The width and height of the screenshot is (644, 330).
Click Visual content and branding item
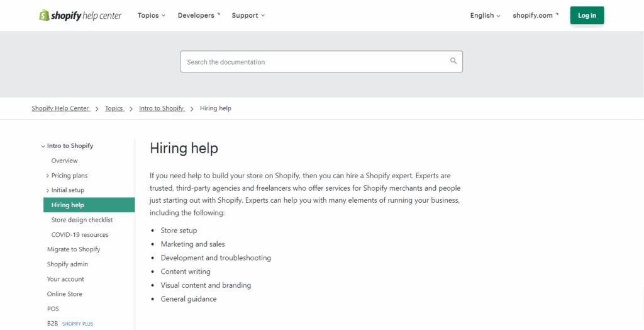pos(206,285)
